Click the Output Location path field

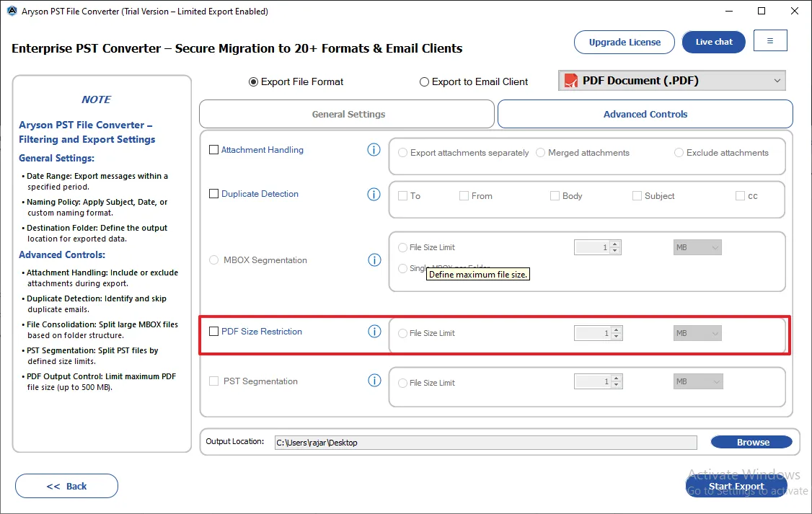click(x=486, y=443)
